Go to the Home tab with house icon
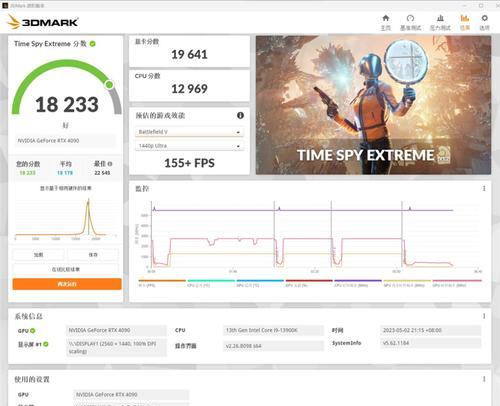Image resolution: width=500 pixels, height=406 pixels. (386, 22)
